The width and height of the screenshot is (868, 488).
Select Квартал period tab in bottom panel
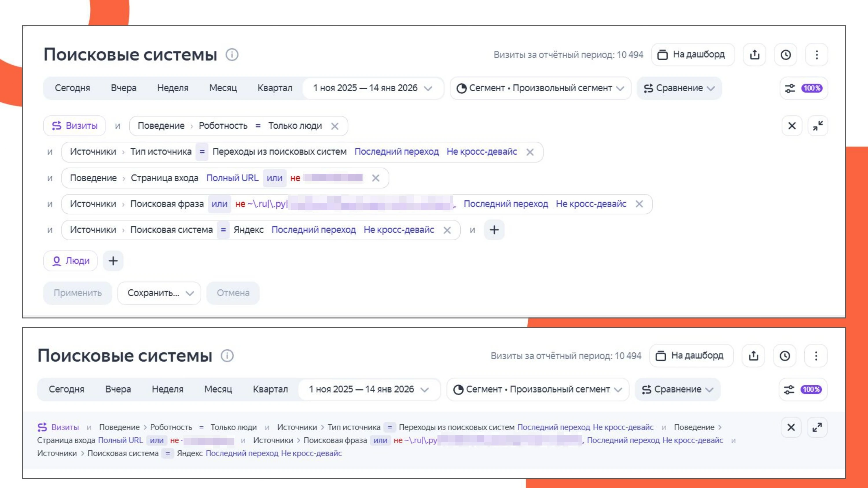click(x=270, y=389)
